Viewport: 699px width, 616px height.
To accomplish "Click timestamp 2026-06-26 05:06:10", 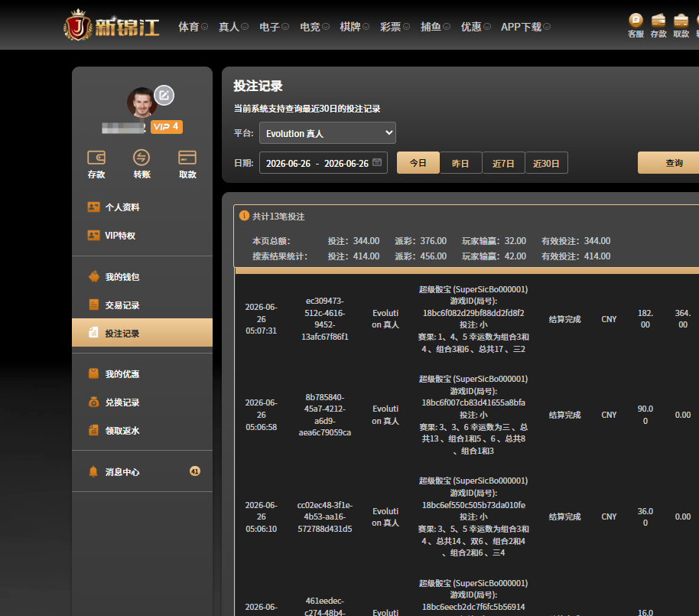I will pos(262,517).
